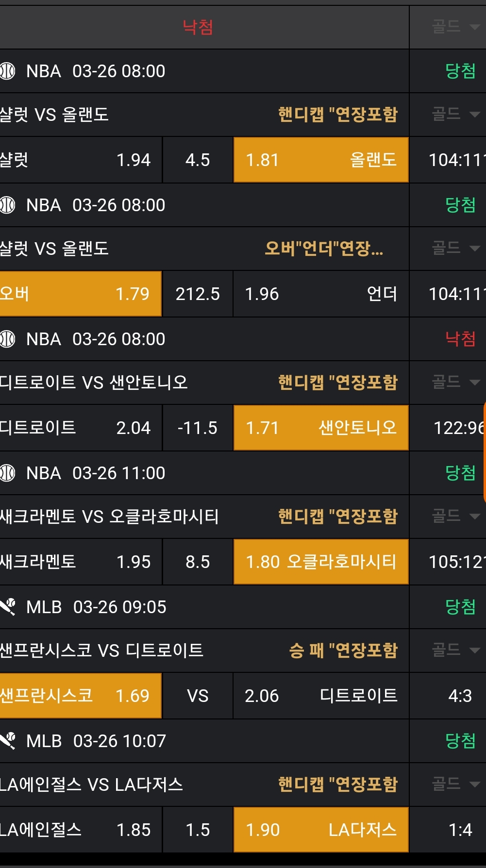This screenshot has height=868, width=486.
Task: Choose the LA다저스 1.90 handicap pick
Action: (321, 830)
